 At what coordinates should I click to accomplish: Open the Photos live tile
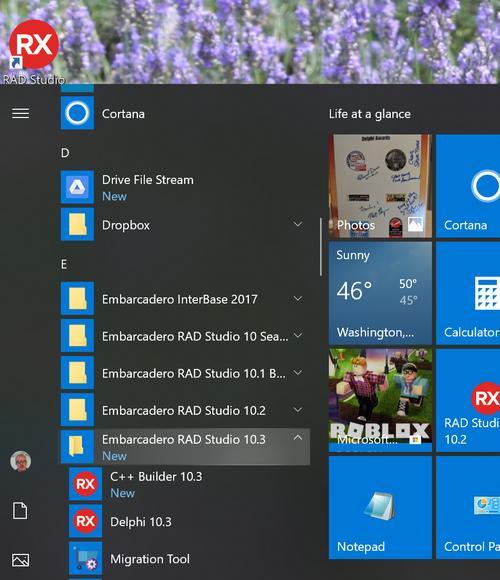[x=380, y=186]
